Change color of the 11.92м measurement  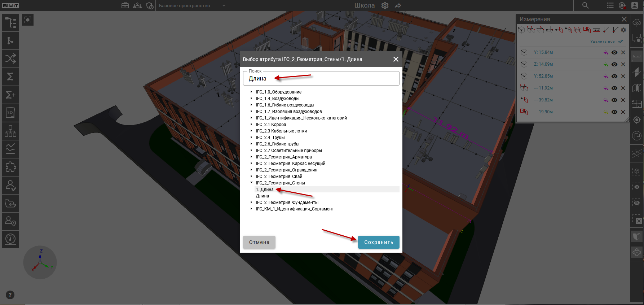click(606, 88)
